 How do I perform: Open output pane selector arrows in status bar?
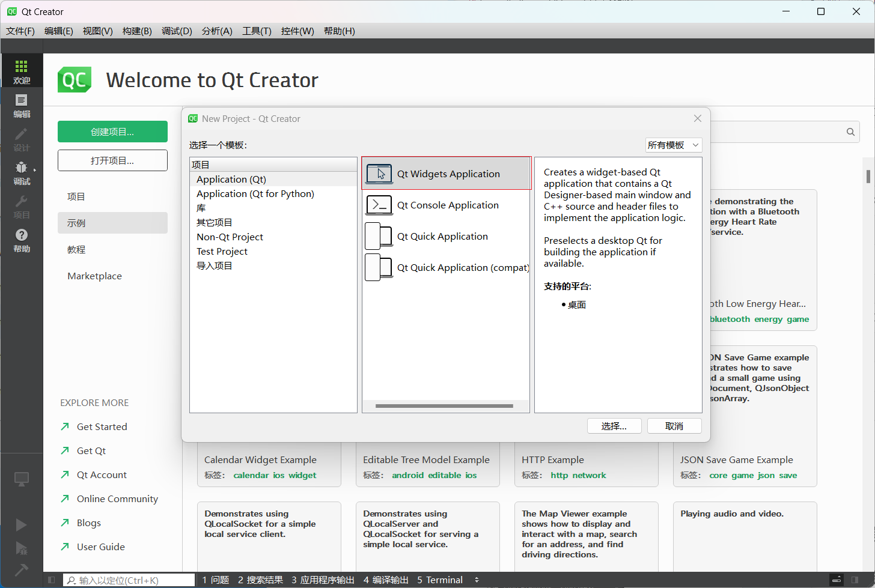tap(477, 580)
